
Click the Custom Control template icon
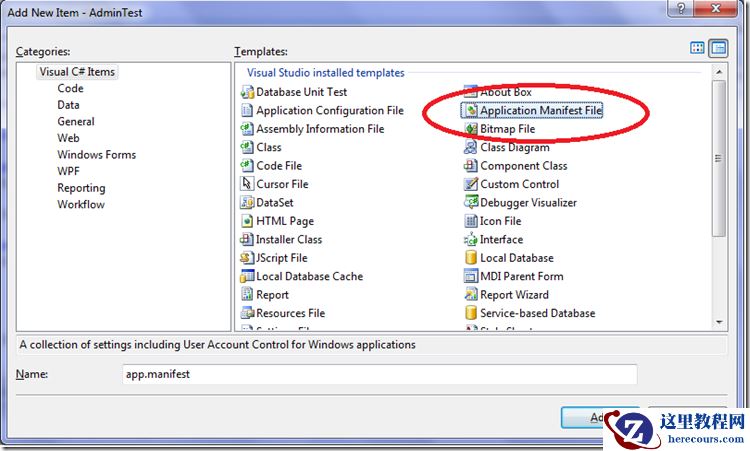point(471,184)
